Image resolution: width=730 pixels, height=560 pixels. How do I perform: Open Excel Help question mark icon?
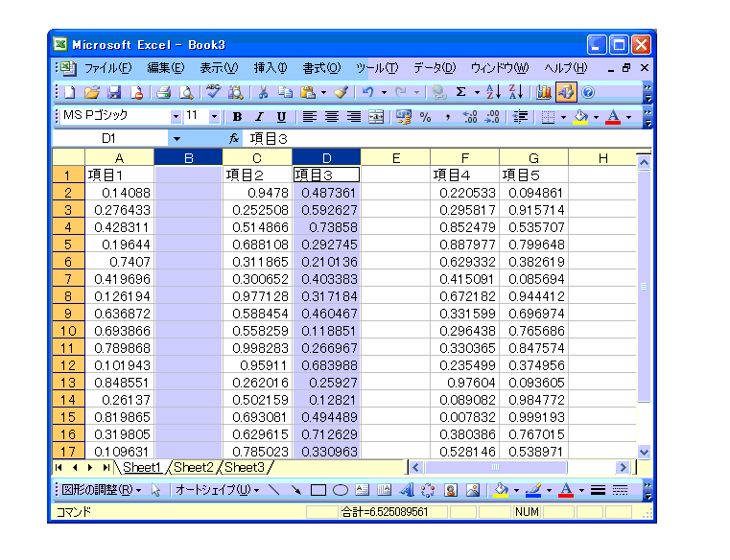[588, 92]
